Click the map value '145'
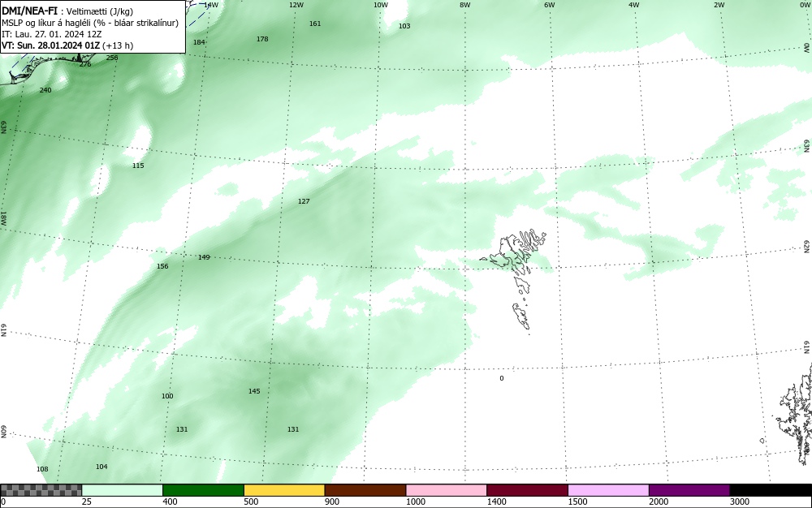 (x=254, y=392)
